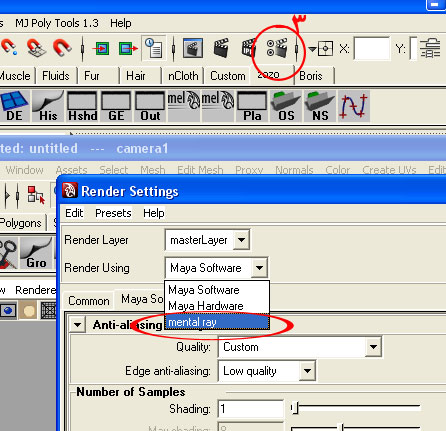Screen dimensions: 446x431
Task: Select Maya Software from dropdown list
Action: click(x=217, y=290)
